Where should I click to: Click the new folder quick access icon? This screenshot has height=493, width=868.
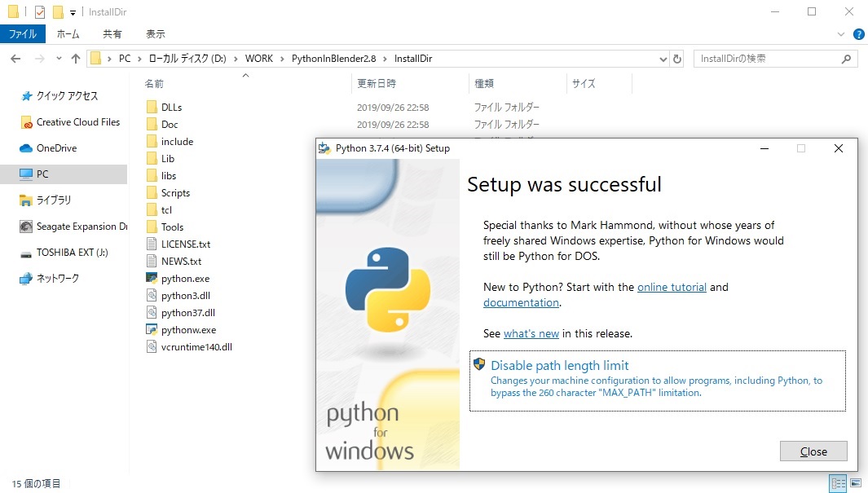58,11
